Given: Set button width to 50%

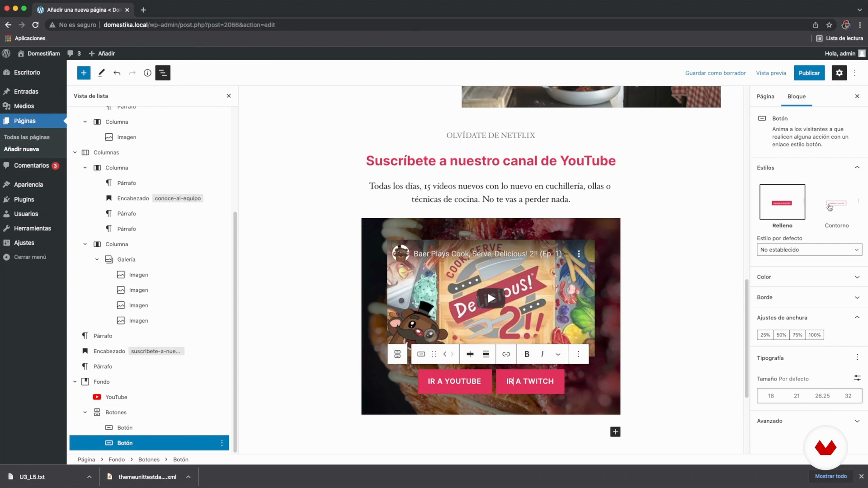Looking at the screenshot, I should pos(781,335).
